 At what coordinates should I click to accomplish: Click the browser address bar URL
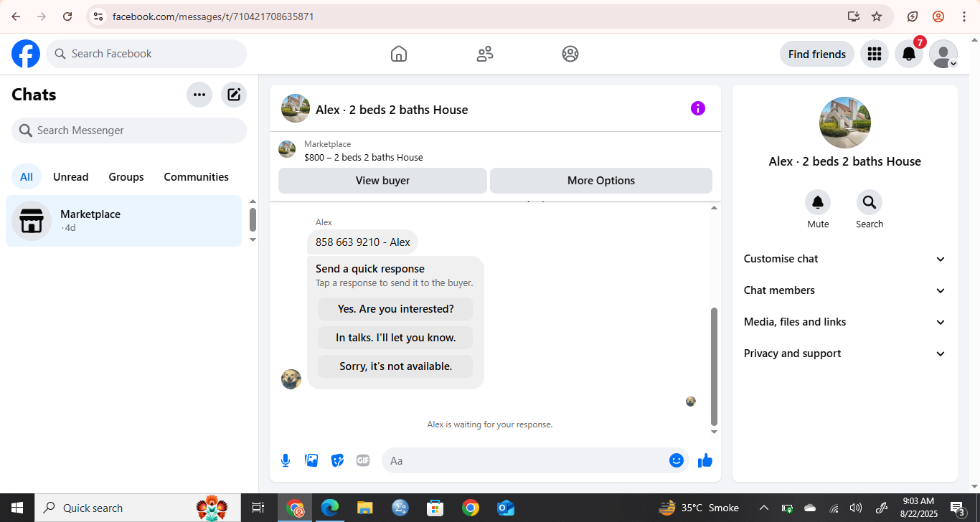click(x=213, y=16)
